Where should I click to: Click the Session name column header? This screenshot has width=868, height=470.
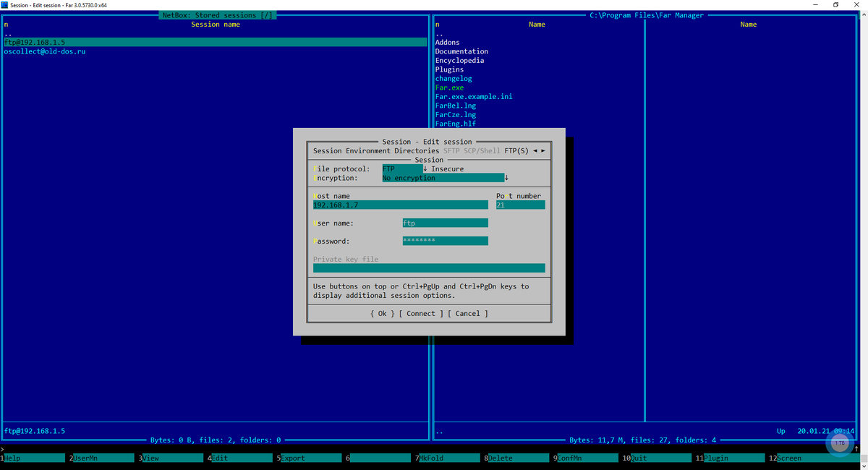(x=216, y=25)
